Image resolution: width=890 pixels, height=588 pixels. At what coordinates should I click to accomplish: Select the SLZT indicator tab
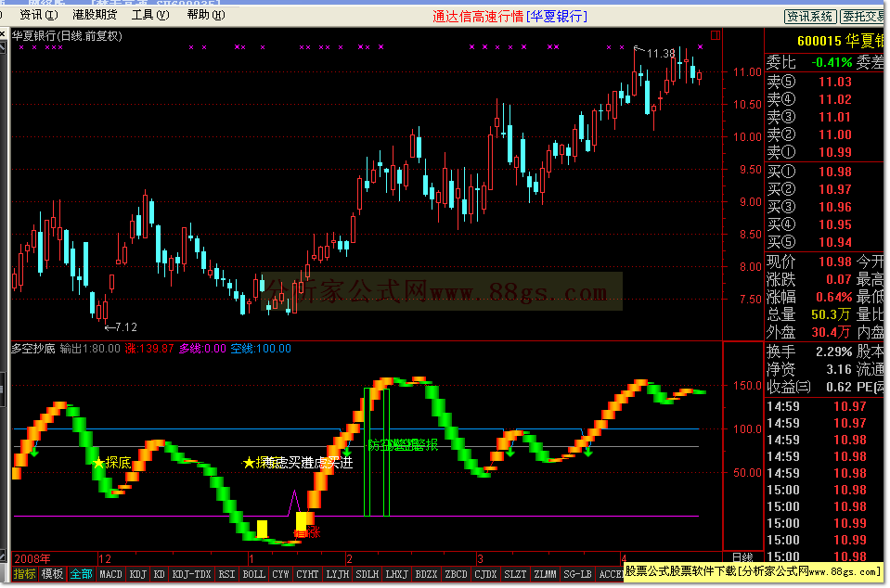(515, 574)
